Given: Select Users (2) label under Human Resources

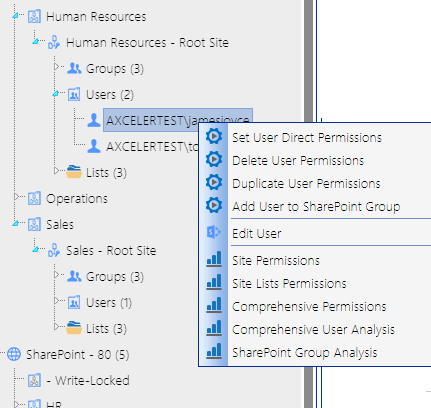Looking at the screenshot, I should click(x=110, y=95).
